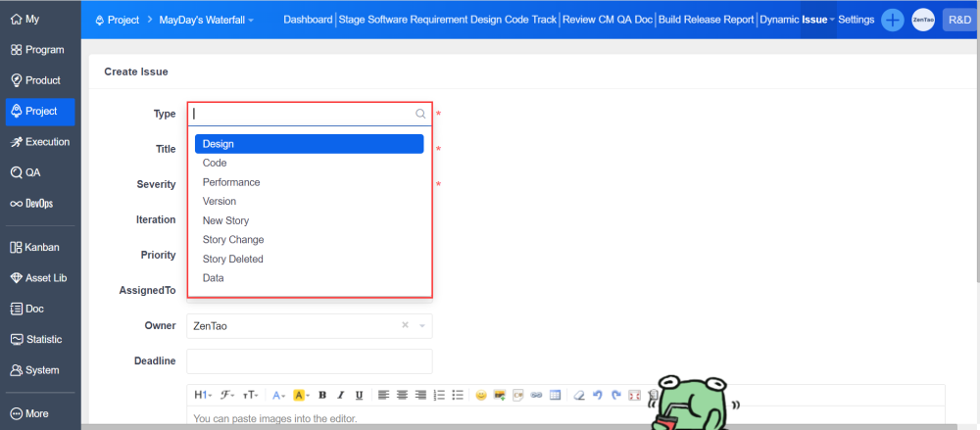
Task: Pick the Story Change option
Action: tap(233, 240)
